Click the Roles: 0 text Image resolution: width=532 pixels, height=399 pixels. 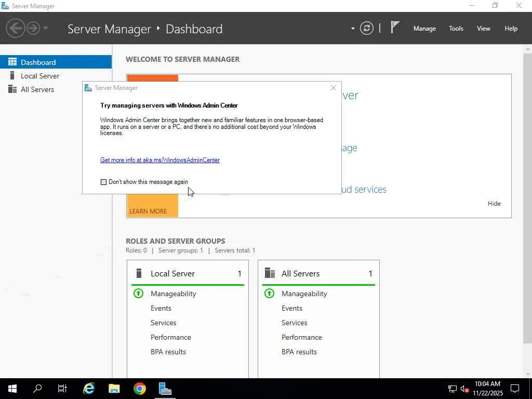[136, 250]
